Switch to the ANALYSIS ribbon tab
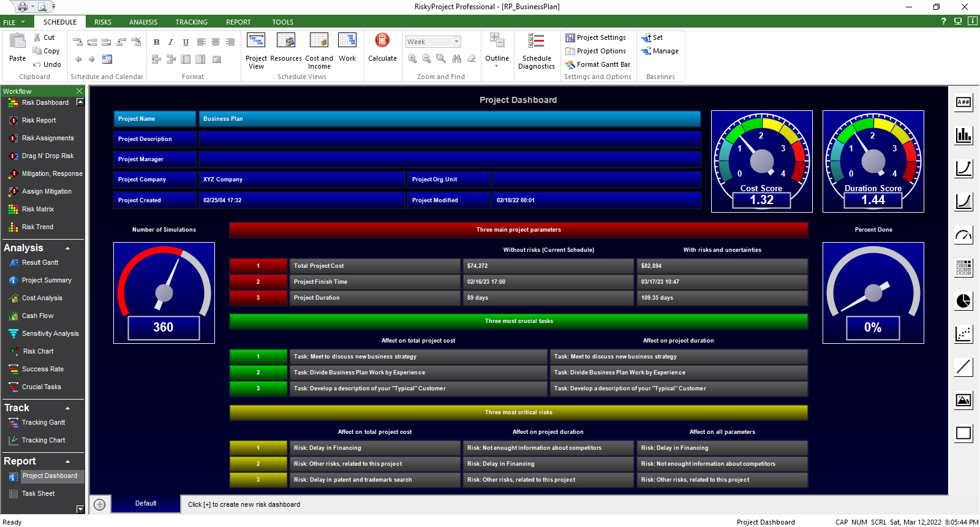The height and width of the screenshot is (527, 980). 143,22
